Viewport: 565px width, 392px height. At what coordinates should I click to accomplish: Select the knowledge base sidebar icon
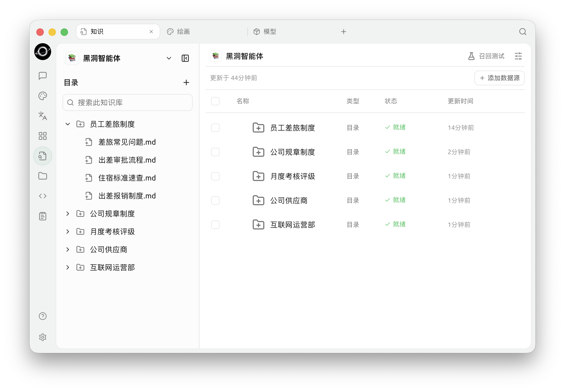click(x=43, y=156)
